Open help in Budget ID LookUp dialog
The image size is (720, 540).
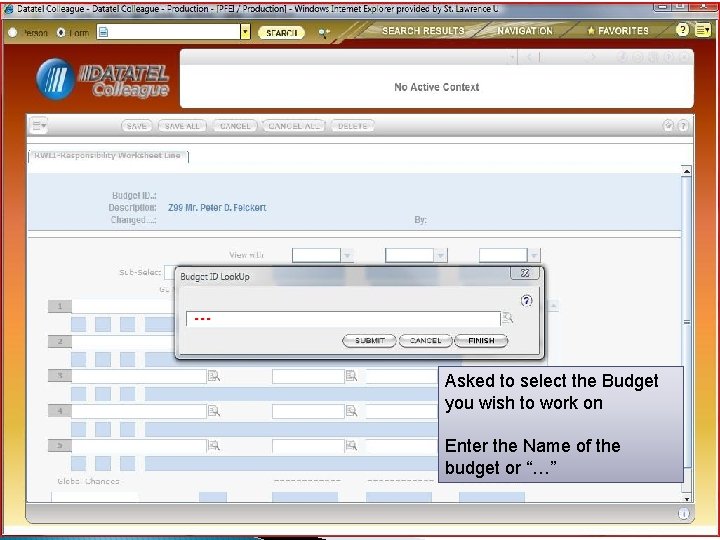[526, 301]
